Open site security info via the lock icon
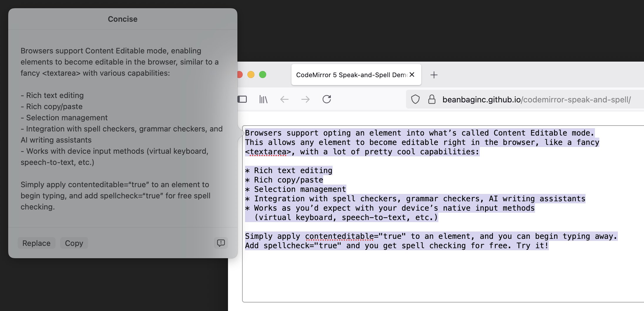Viewport: 644px width, 311px height. coord(432,99)
